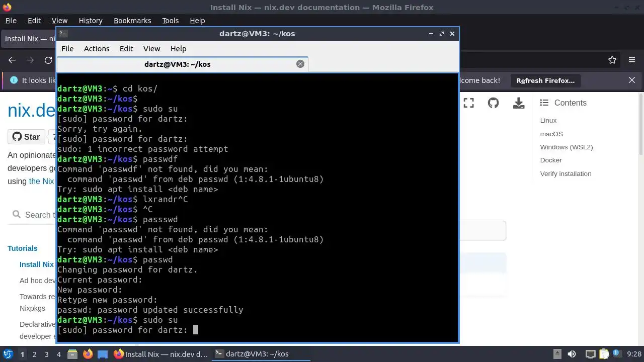Open the clipboard manager tray icon
The height and width of the screenshot is (362, 644).
point(604,354)
